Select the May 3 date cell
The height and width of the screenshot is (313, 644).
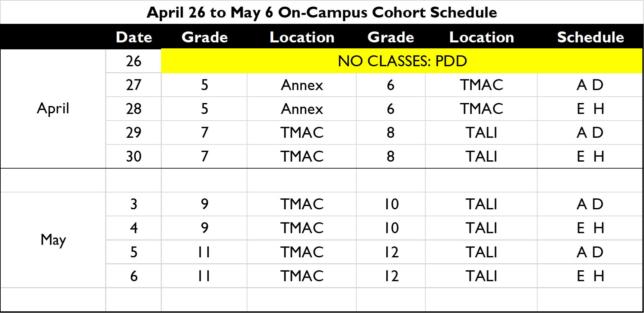(134, 204)
